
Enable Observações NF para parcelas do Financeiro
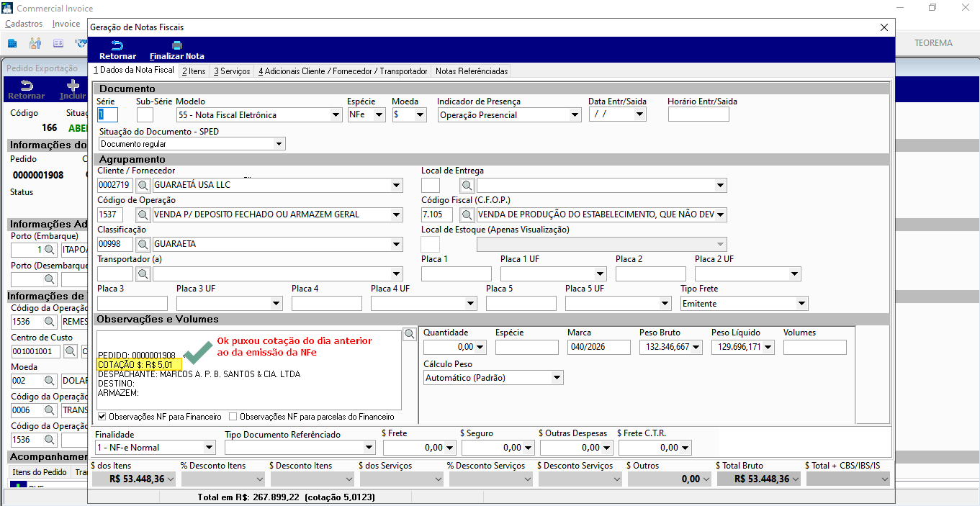(233, 416)
